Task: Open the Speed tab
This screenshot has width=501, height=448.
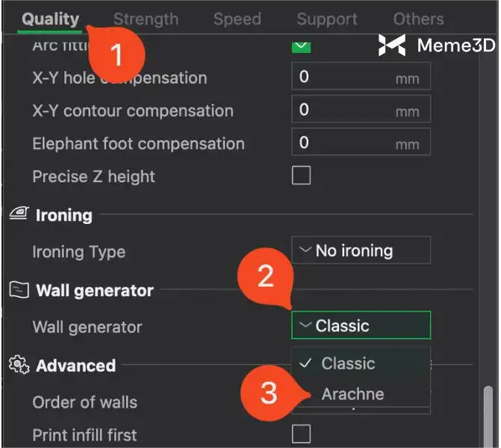Action: point(237,19)
